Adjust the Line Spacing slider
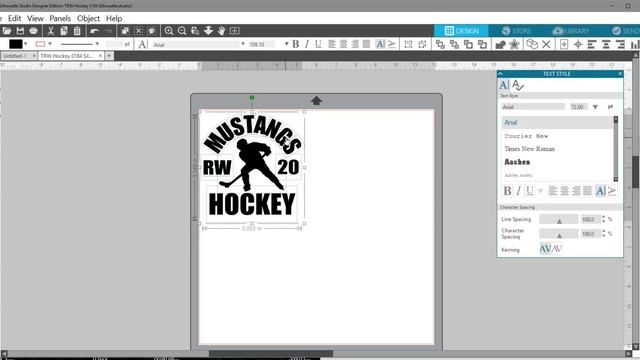This screenshot has height=360, width=640. pos(559,220)
